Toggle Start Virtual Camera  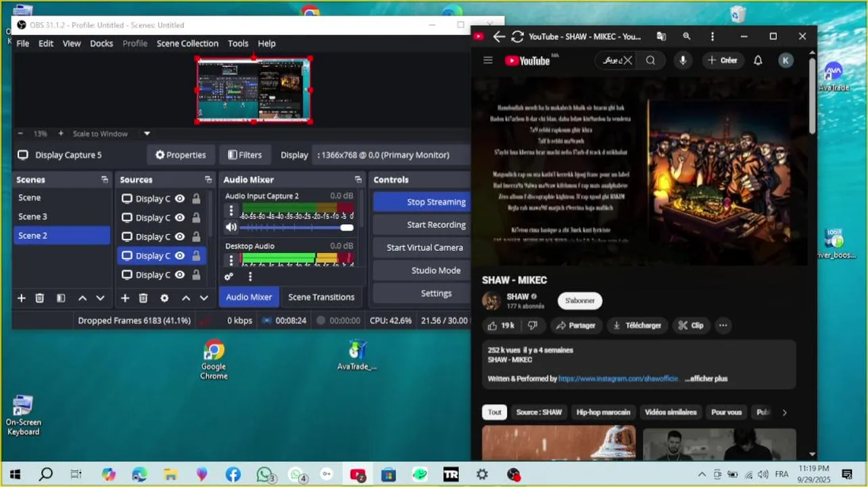coord(422,248)
